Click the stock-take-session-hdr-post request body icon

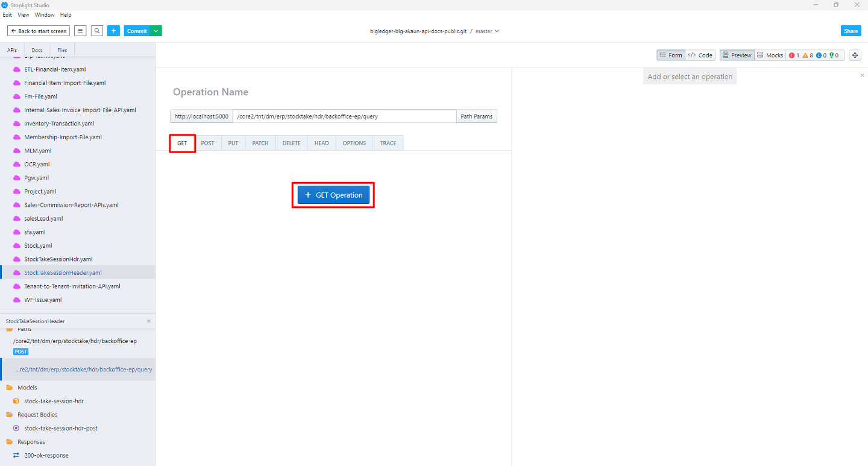tap(16, 428)
